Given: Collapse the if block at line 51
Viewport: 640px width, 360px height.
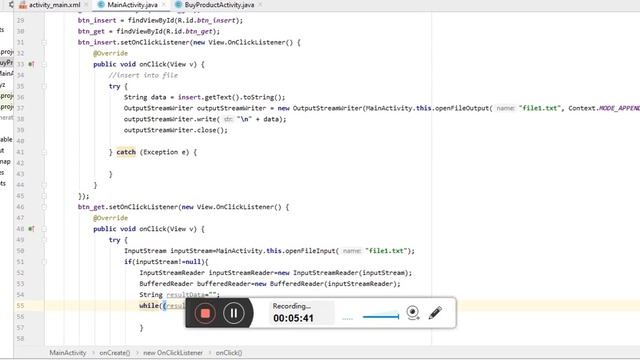Looking at the screenshot, I should [x=44, y=262].
